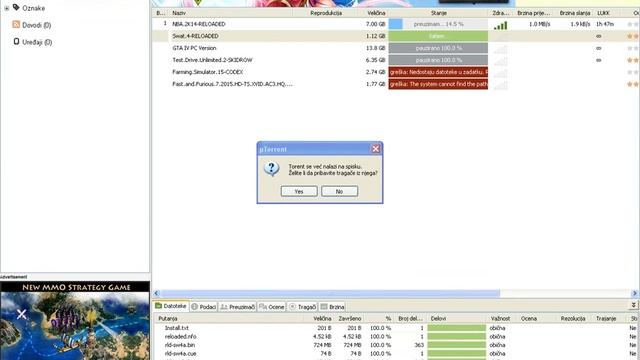Switch to Preuzimači tab

click(x=237, y=307)
